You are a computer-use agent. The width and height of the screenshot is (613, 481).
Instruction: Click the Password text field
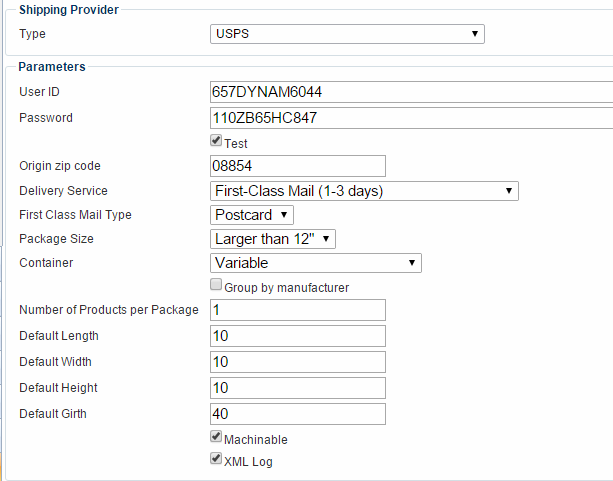point(410,118)
